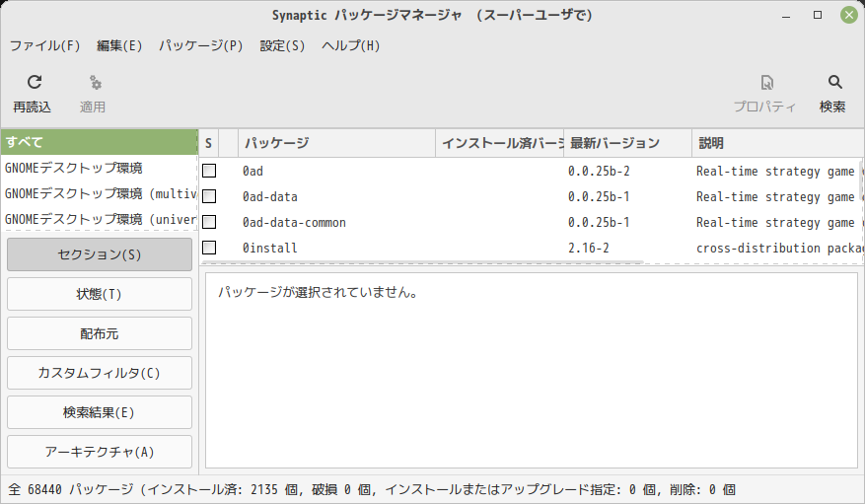This screenshot has height=504, width=865.
Task: Select the 0install package name
Action: click(x=270, y=249)
